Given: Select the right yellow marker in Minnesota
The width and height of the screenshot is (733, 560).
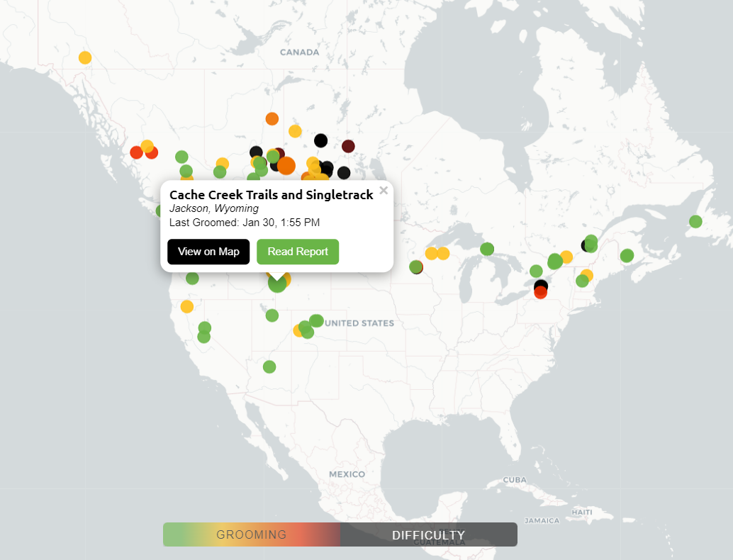Looking at the screenshot, I should (443, 253).
